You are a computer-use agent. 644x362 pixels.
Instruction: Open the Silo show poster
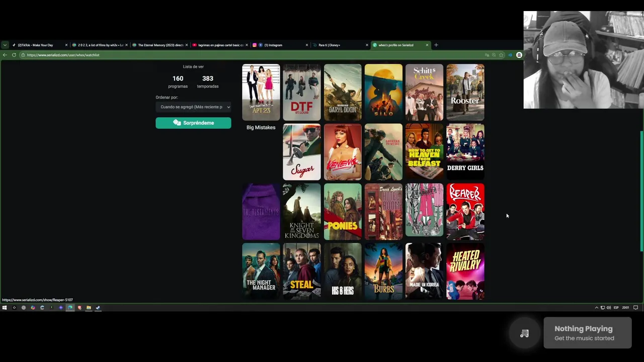[x=383, y=92]
